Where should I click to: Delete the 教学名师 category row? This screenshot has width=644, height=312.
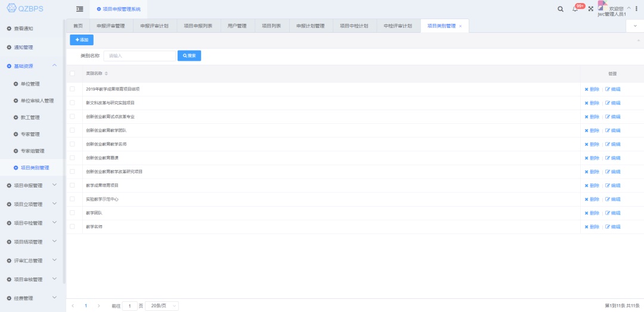pos(592,227)
